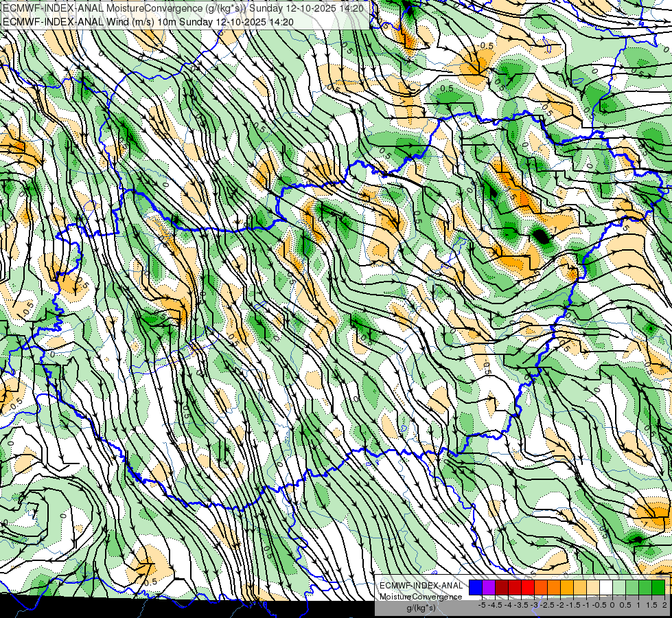Select the purple legend color swatch

pyautogui.click(x=489, y=588)
